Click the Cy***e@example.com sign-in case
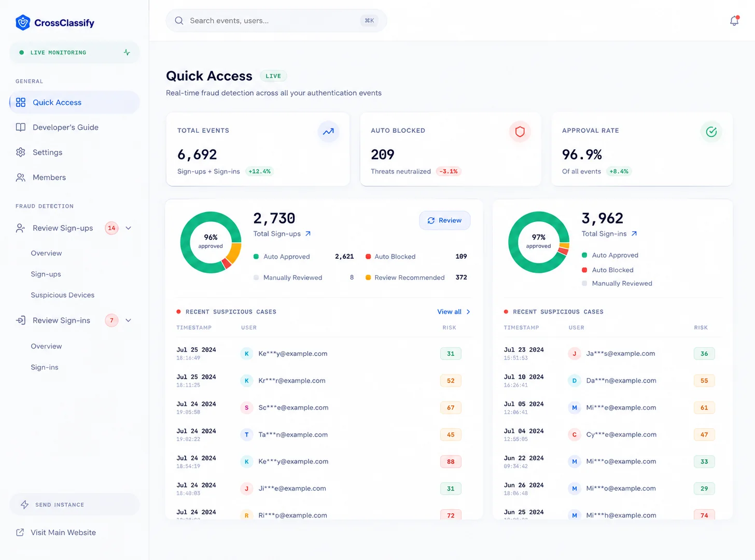 point(613,435)
